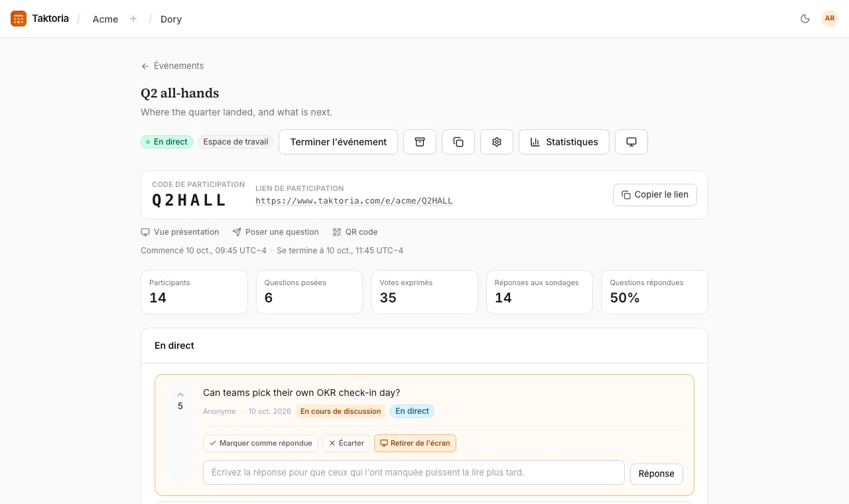Click Copier le lien button
The height and width of the screenshot is (504, 849).
(655, 195)
